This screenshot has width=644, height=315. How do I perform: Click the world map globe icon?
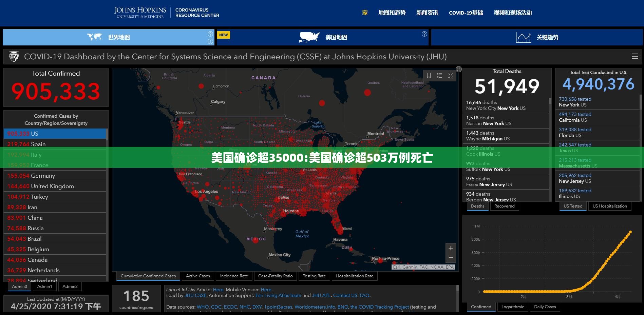pyautogui.click(x=95, y=37)
